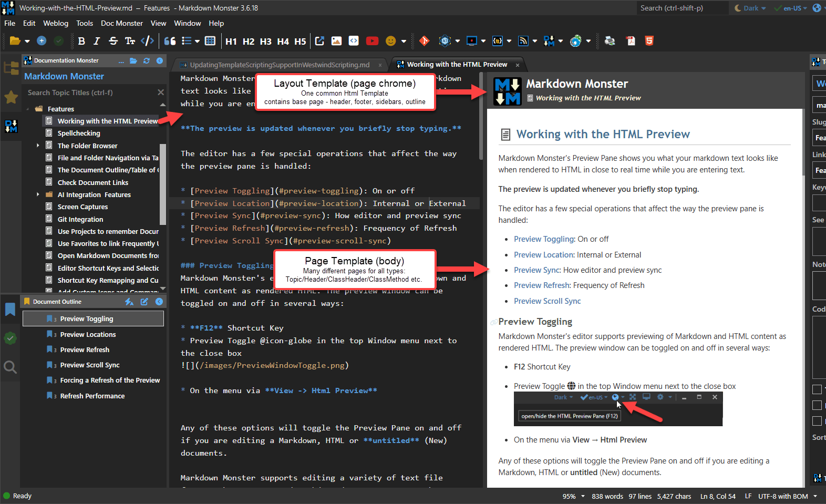Open file using the folder toolbar icon
826x504 pixels.
tap(15, 41)
